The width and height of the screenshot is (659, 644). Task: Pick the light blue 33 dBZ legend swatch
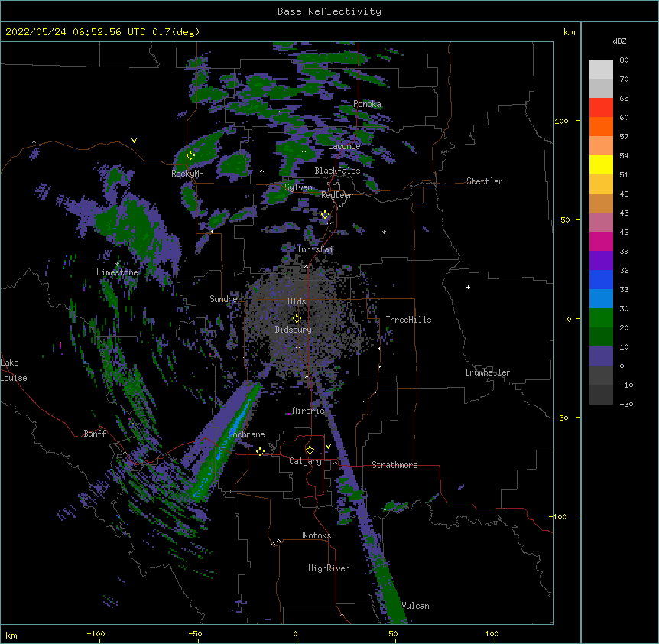coord(601,299)
